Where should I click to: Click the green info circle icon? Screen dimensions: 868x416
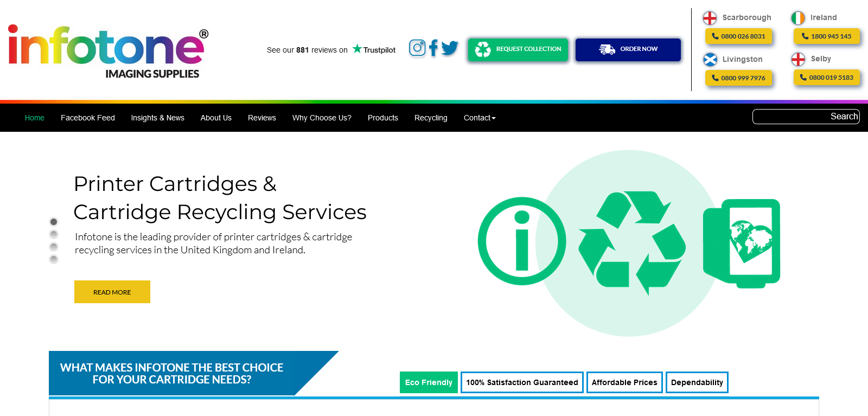click(522, 241)
